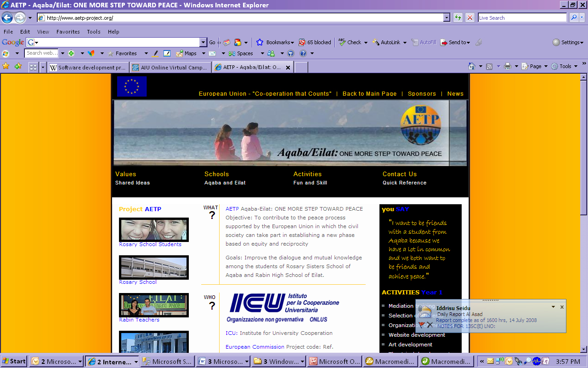The height and width of the screenshot is (368, 588).
Task: Open the address bar URL dropdown
Action: point(447,17)
